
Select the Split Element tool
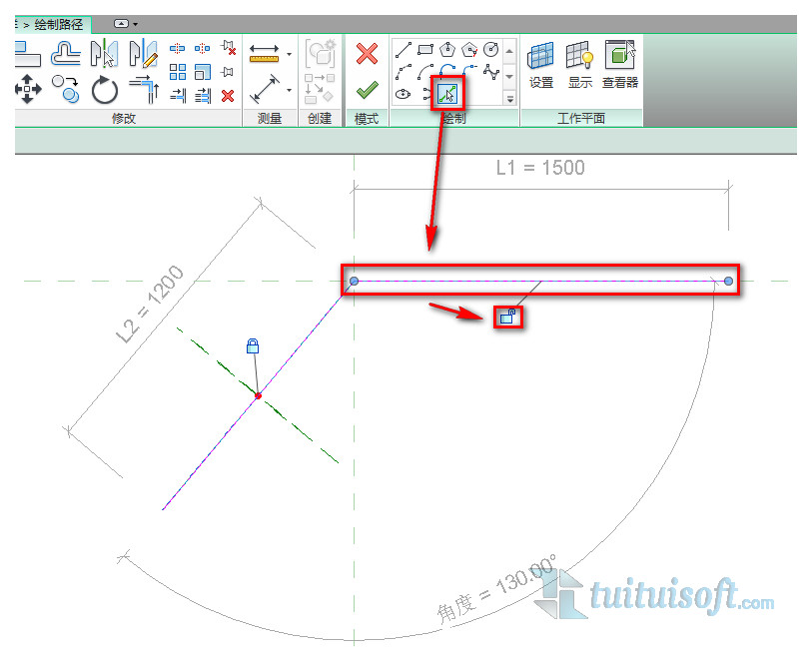click(177, 48)
